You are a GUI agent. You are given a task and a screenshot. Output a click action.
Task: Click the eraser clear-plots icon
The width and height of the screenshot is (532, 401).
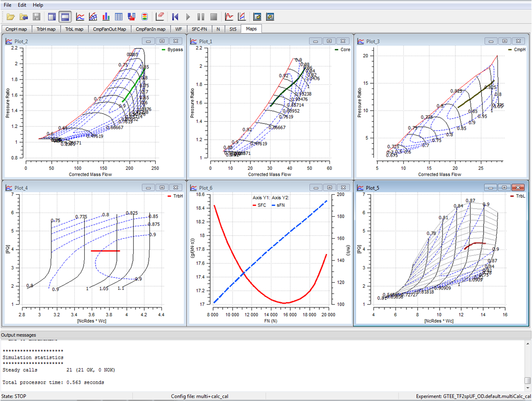(x=160, y=17)
